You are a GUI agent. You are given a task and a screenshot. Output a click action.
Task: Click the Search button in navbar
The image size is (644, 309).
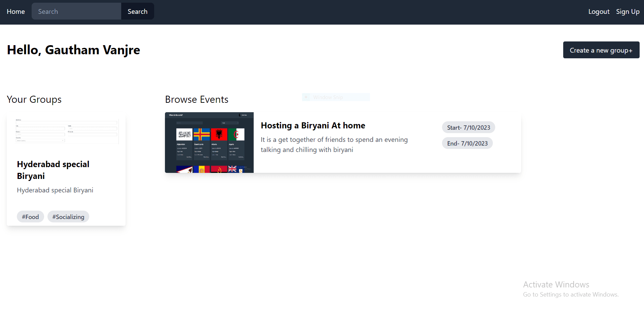[x=137, y=11]
